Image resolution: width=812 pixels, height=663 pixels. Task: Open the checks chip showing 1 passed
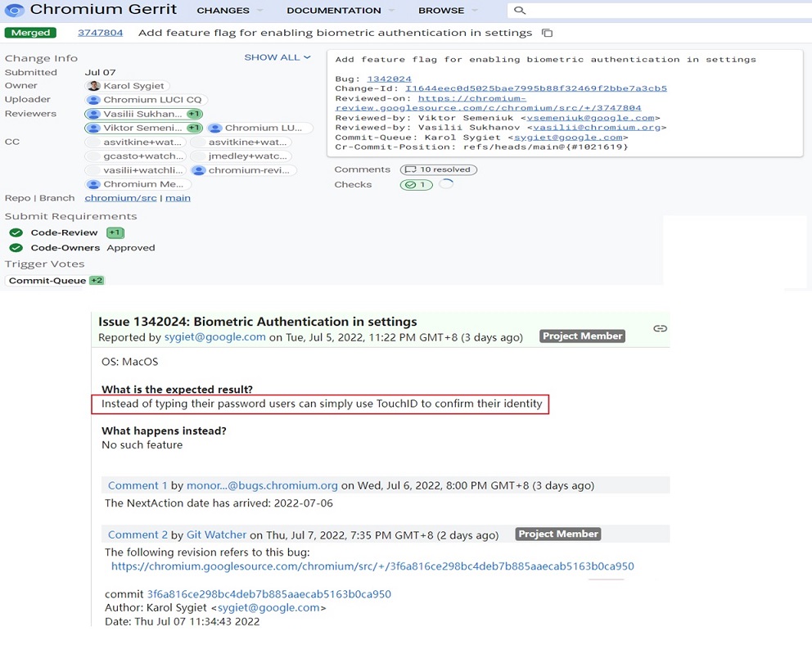tap(417, 184)
